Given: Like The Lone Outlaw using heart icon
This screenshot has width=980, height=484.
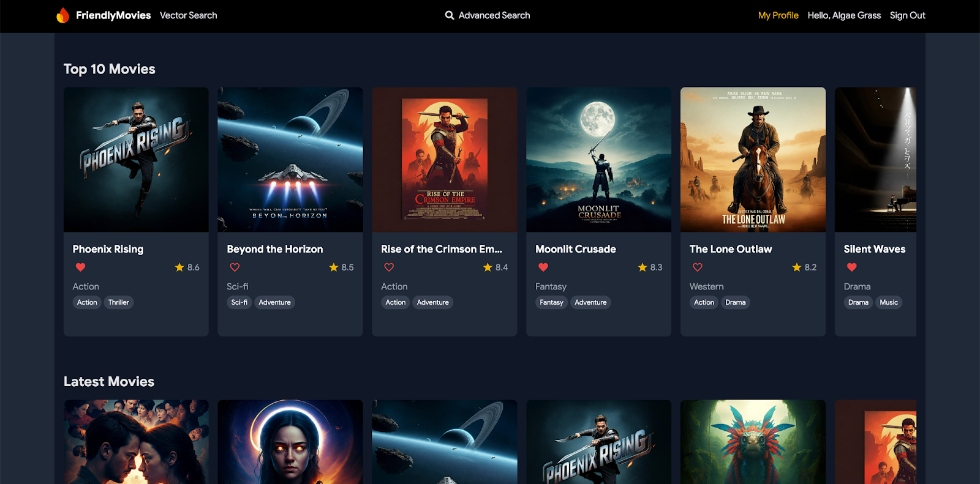Looking at the screenshot, I should tap(698, 267).
